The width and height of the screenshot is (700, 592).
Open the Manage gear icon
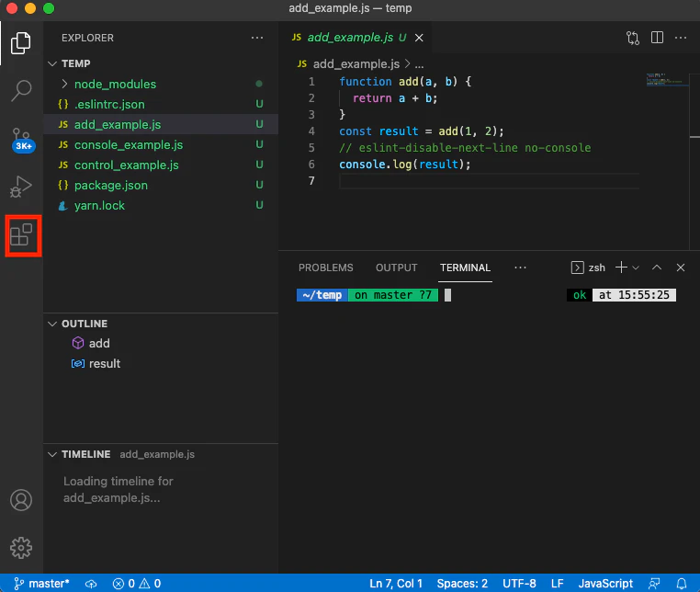tap(21, 547)
